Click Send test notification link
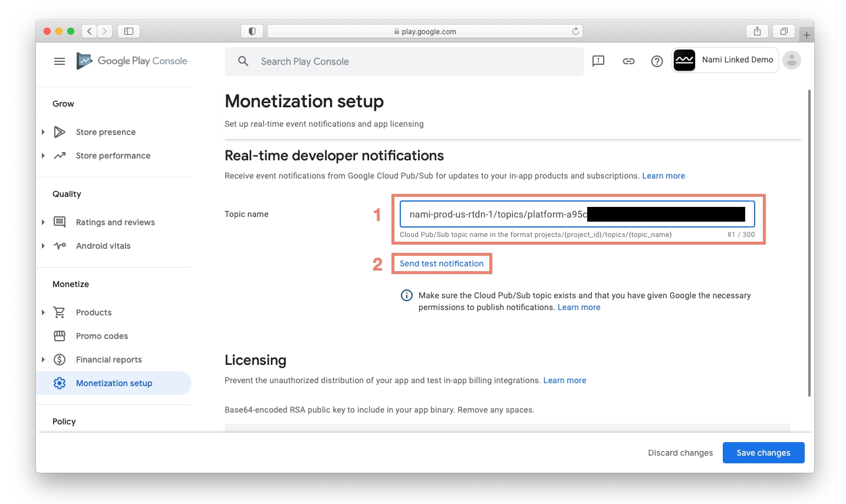 [x=442, y=263]
